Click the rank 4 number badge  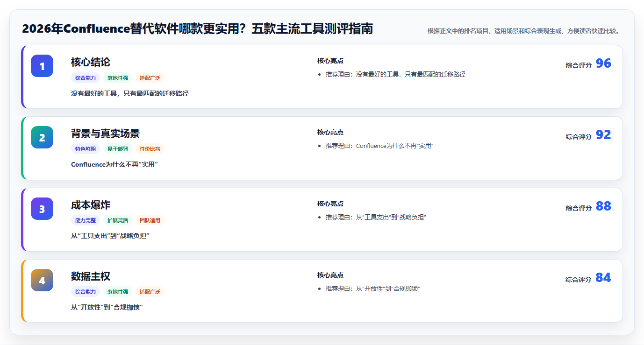pos(42,280)
